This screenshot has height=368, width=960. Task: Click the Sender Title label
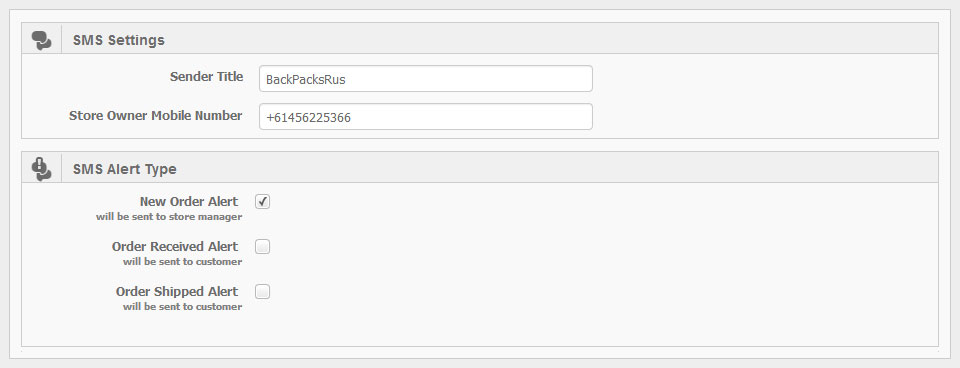(x=206, y=77)
